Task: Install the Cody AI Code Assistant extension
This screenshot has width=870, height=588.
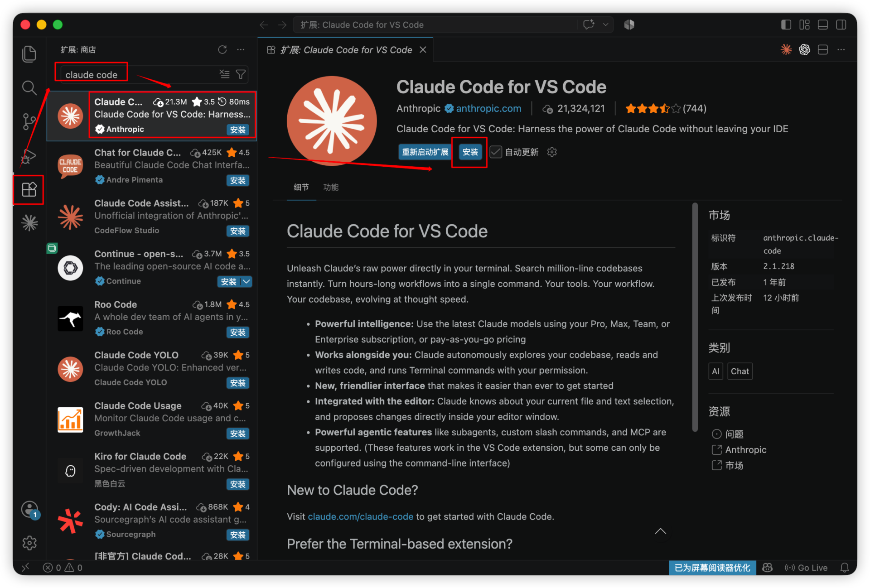Action: click(x=238, y=535)
